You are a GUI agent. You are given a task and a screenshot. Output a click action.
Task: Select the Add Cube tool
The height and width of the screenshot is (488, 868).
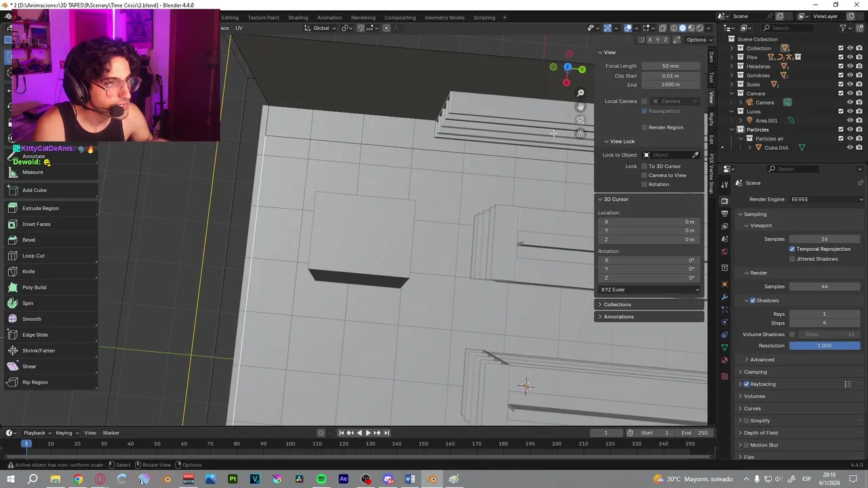[x=51, y=190]
